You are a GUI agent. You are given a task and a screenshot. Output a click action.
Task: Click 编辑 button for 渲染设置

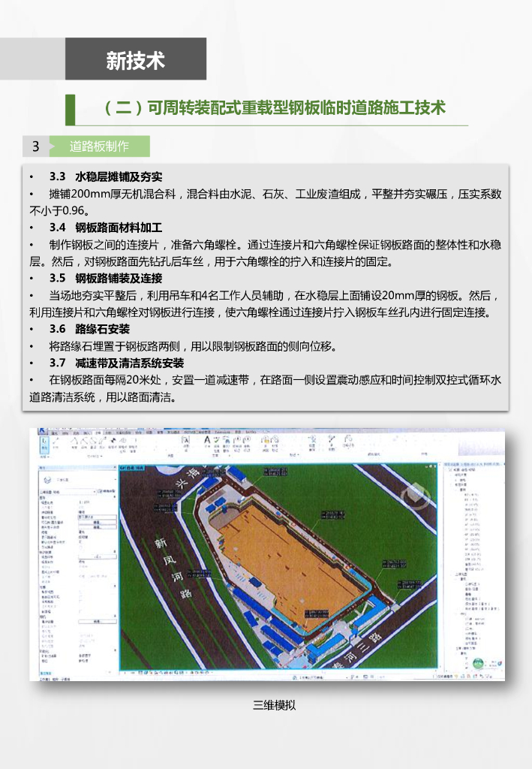point(98,621)
